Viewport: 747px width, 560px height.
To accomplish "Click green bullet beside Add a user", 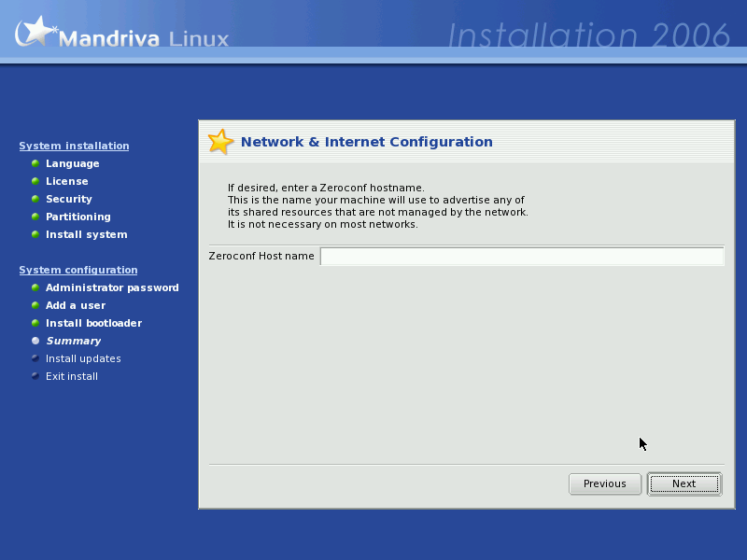I will pyautogui.click(x=35, y=305).
